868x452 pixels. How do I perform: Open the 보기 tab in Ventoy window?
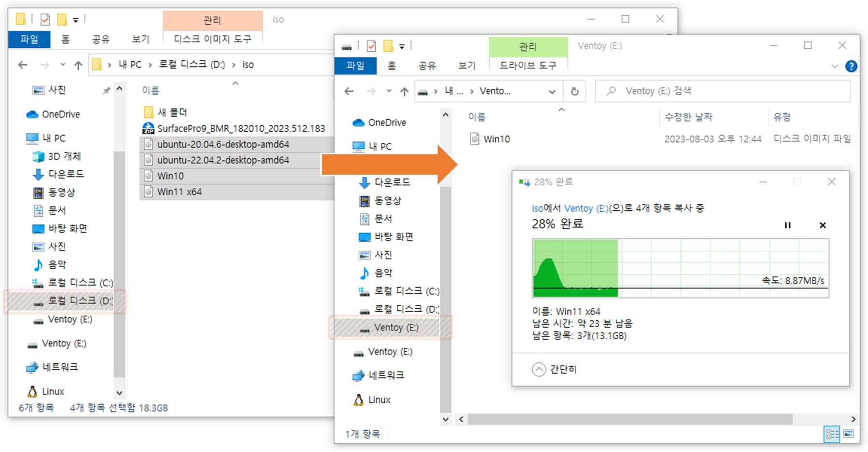[x=467, y=66]
